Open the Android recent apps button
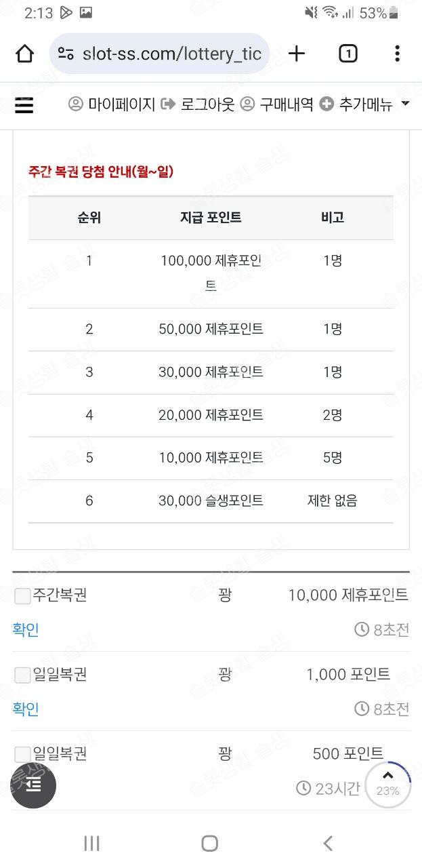Screen dimensions: 422x868 [x=91, y=843]
